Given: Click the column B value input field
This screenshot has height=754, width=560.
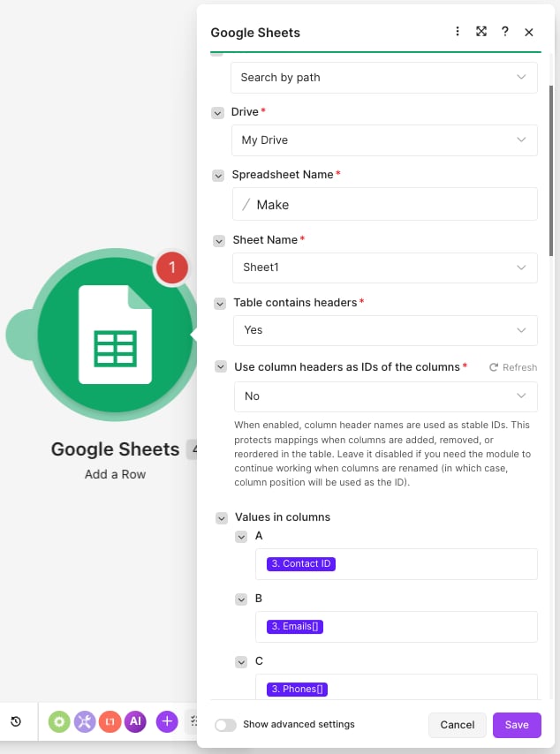Looking at the screenshot, I should click(x=397, y=627).
